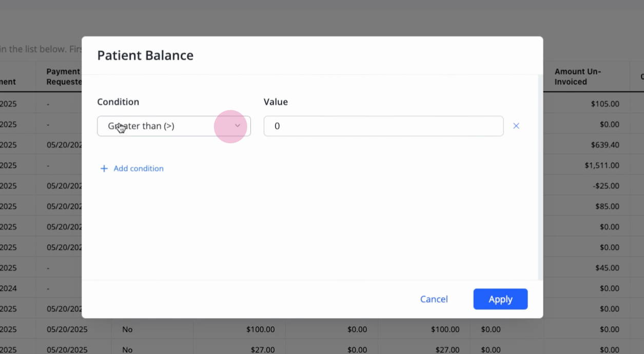Viewport: 644px width, 354px height.
Task: Remove the condition with the X icon
Action: (x=516, y=126)
